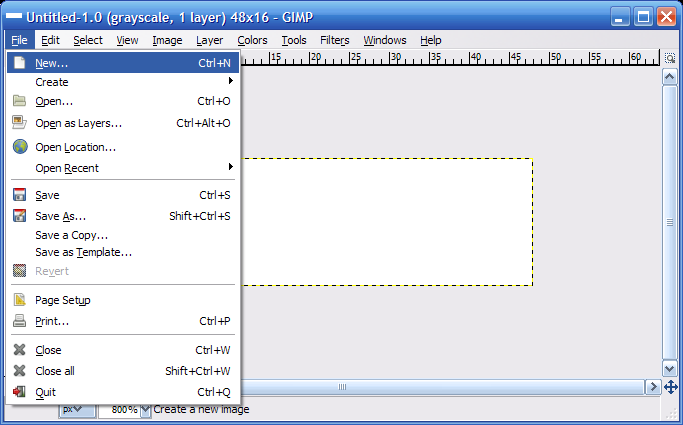
Task: Click the Open as Layers icon
Action: (19, 122)
